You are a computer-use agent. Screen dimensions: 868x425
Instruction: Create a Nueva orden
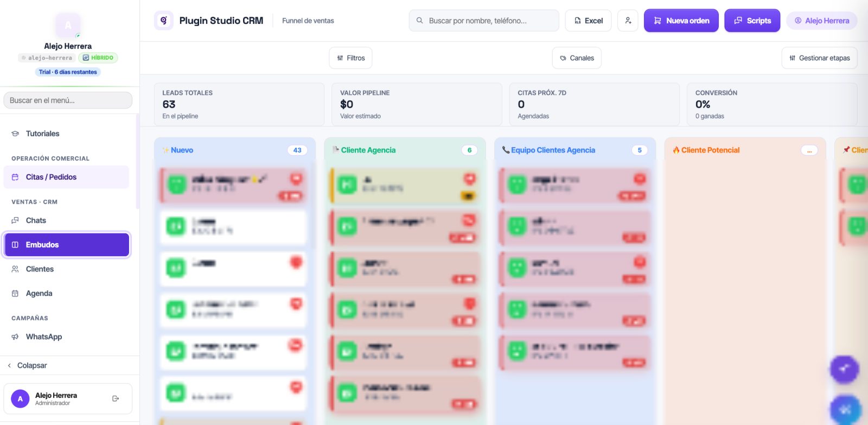tap(681, 21)
